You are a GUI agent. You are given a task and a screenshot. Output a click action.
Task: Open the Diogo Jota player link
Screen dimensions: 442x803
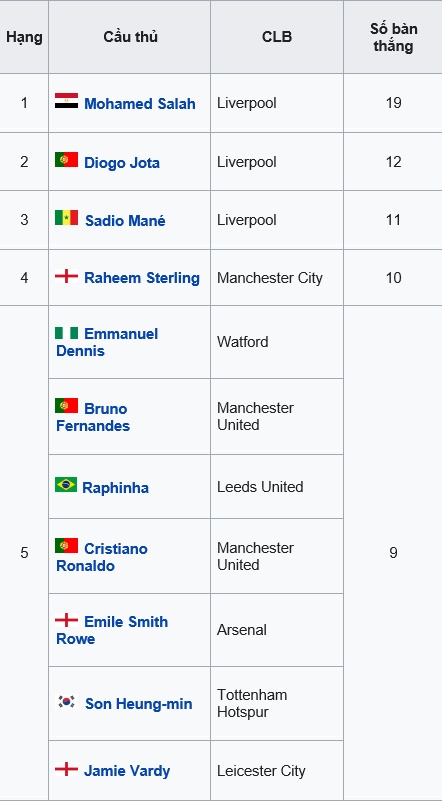(122, 163)
